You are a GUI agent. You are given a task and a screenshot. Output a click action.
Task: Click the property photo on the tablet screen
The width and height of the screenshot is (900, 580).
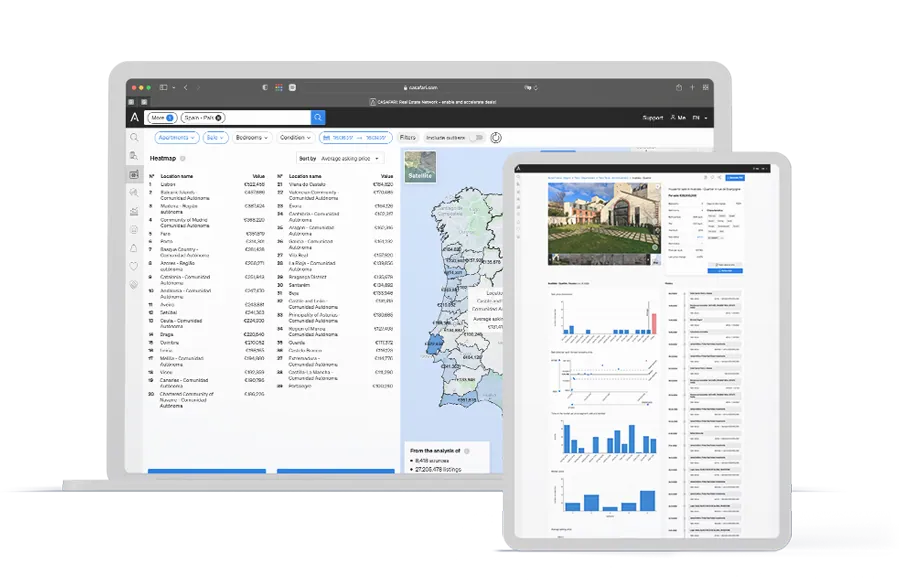coord(604,218)
